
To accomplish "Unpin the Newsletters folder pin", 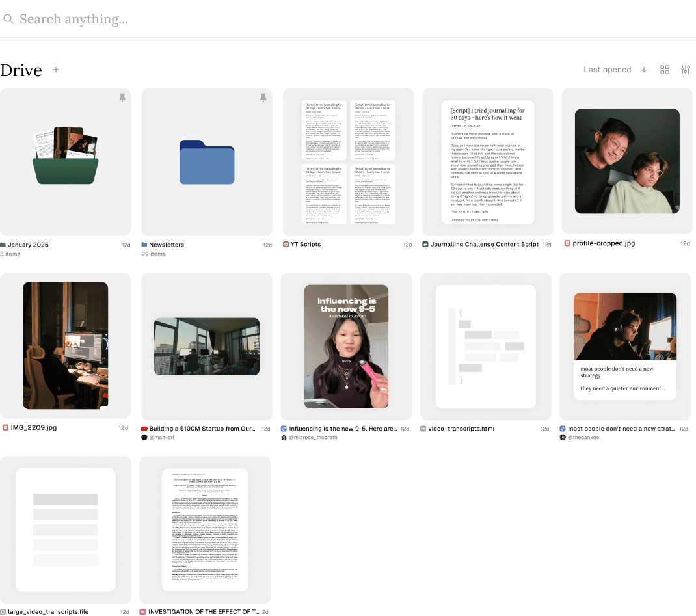I will pyautogui.click(x=263, y=98).
